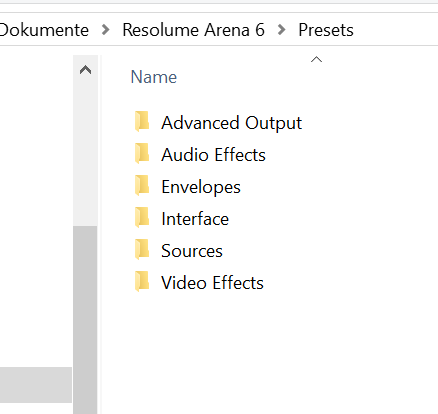Viewport: 438px width, 414px height.
Task: Expand the chevron after Resolume Arena 6
Action: click(x=282, y=30)
